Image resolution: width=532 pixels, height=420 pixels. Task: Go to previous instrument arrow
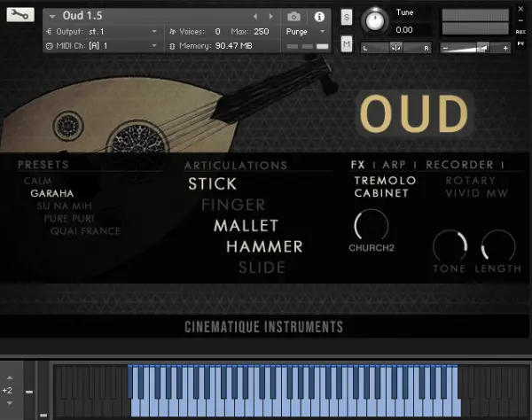coord(255,16)
